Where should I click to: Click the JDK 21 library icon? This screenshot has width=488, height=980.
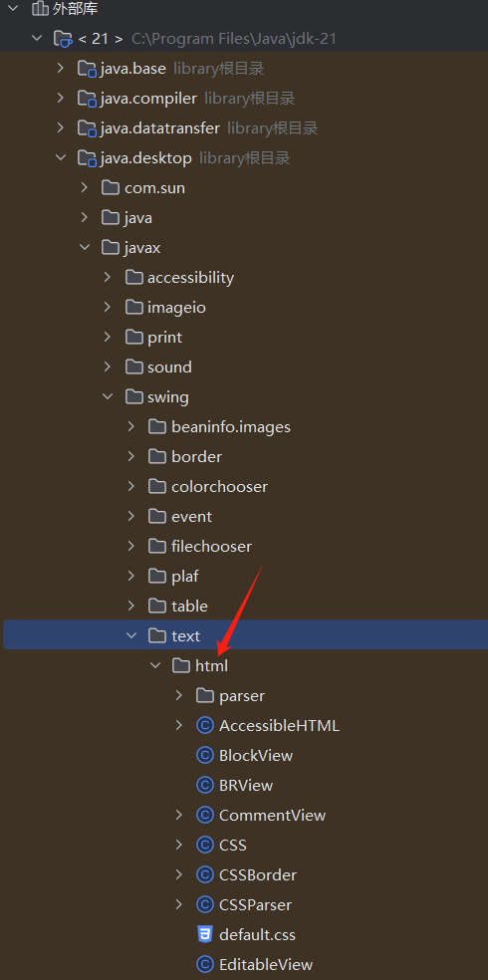[x=64, y=39]
